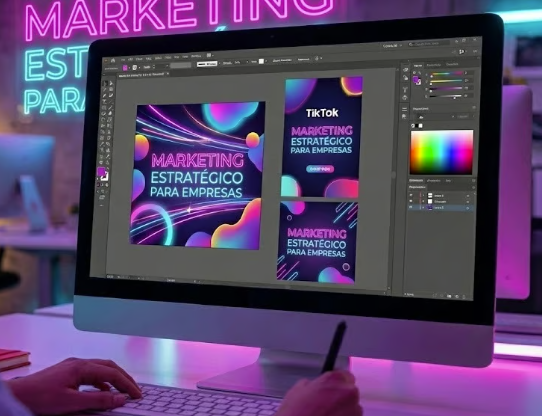Click the topmost icon in the collapsed panel dock
The width and height of the screenshot is (542, 416).
click(405, 70)
